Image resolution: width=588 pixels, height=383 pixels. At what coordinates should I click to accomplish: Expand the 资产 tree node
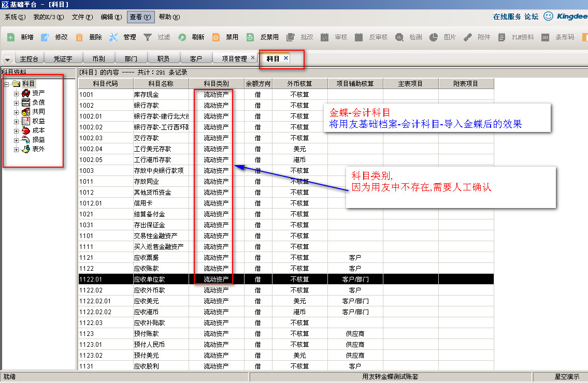point(17,94)
